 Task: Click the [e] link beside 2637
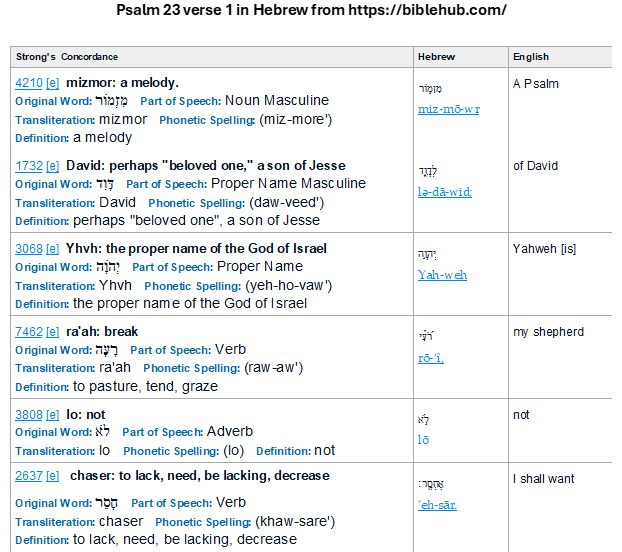coord(52,475)
